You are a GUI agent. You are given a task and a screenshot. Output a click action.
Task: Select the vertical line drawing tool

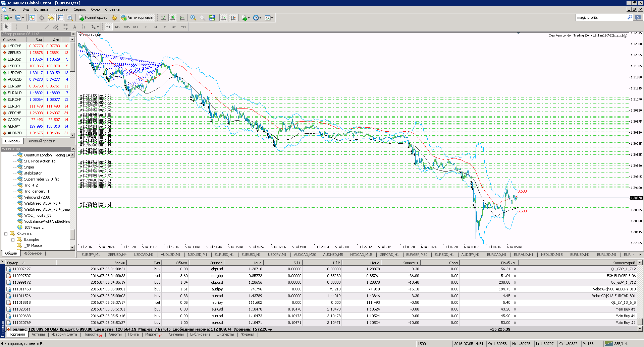pyautogui.click(x=28, y=27)
